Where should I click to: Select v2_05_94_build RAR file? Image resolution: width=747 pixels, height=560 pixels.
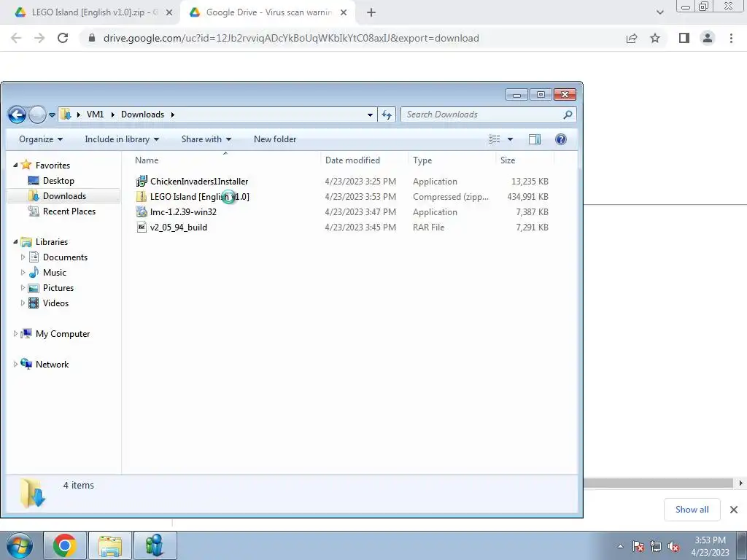[179, 227]
